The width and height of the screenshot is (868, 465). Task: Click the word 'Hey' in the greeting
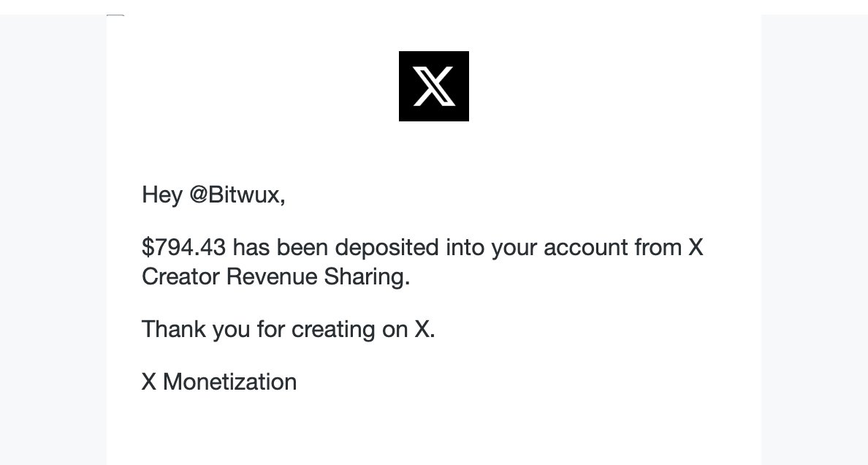pyautogui.click(x=161, y=195)
